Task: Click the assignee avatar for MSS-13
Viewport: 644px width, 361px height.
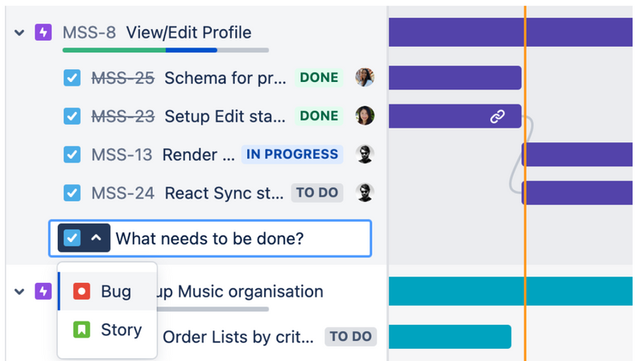Action: click(x=365, y=154)
